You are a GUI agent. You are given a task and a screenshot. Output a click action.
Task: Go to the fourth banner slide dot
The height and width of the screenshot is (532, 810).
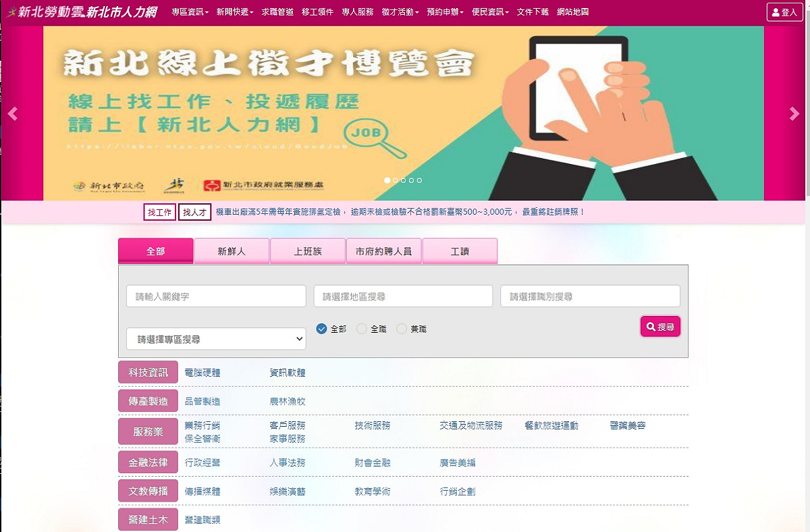coord(411,180)
